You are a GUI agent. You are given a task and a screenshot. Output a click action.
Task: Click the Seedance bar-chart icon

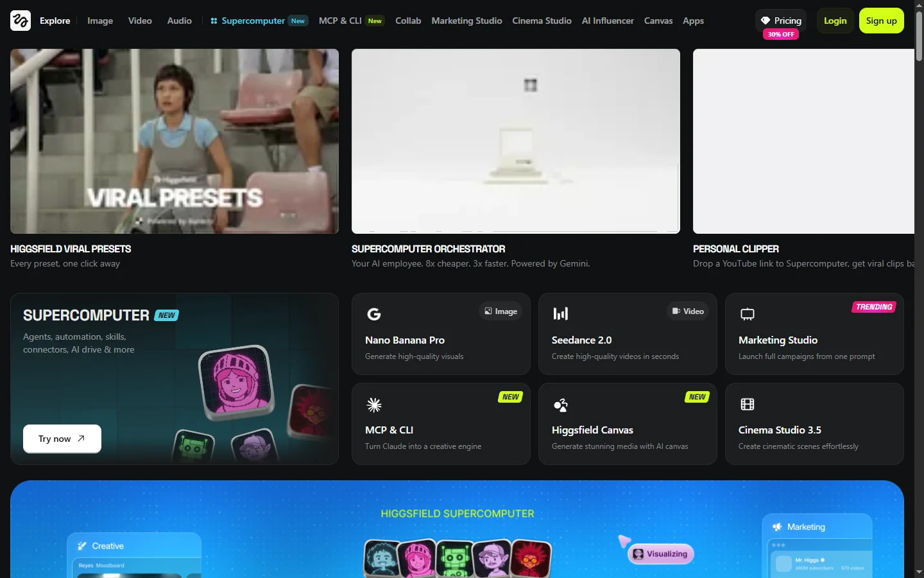click(x=561, y=313)
